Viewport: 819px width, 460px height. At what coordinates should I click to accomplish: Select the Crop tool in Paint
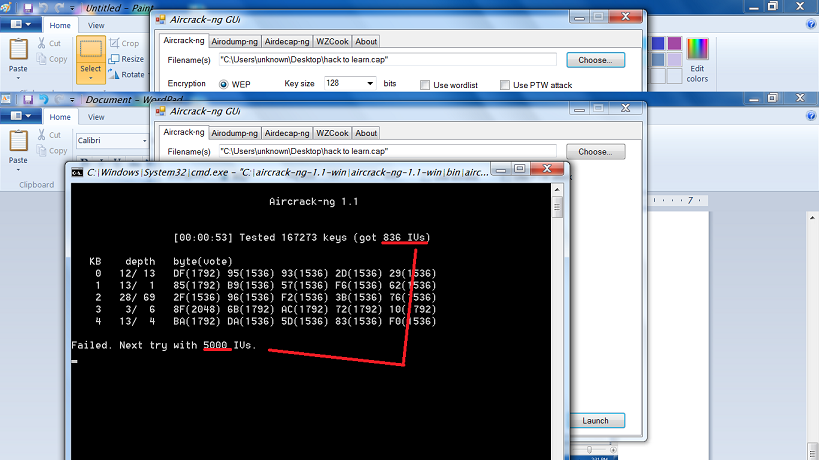coord(114,43)
